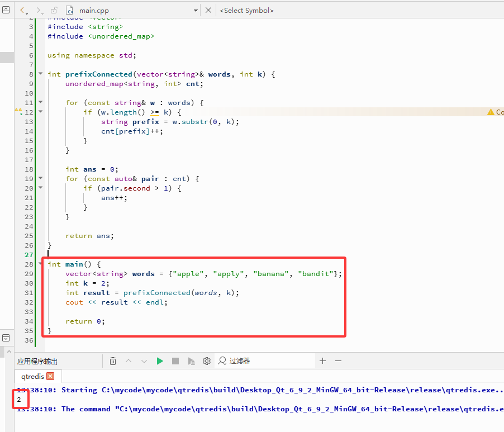Collapse the if block at line 20

(40, 187)
